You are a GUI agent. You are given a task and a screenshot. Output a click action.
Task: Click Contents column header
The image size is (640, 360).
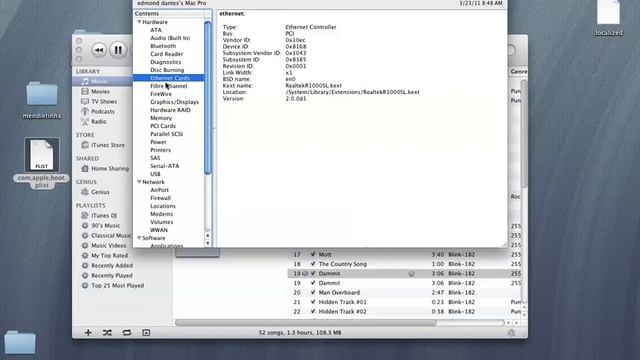point(168,13)
